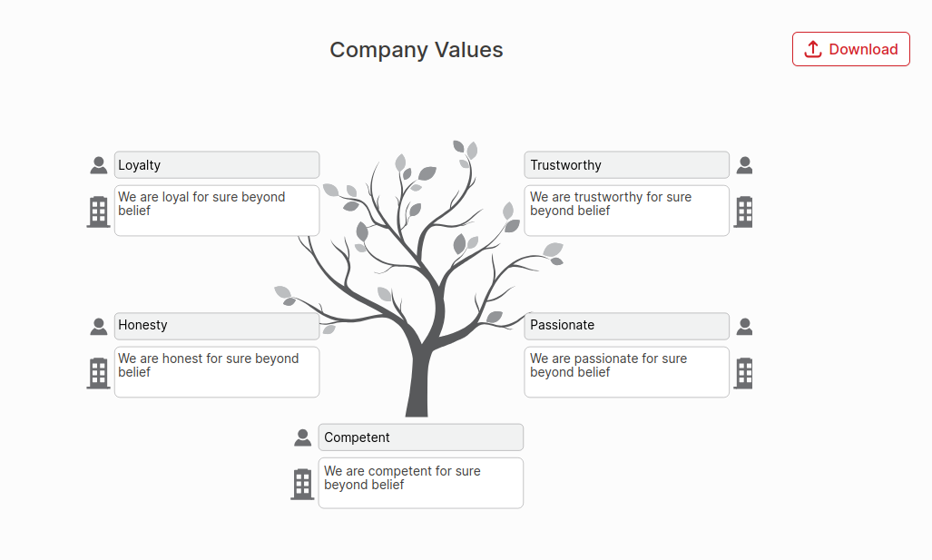Edit the Loyalty description text box

[216, 210]
